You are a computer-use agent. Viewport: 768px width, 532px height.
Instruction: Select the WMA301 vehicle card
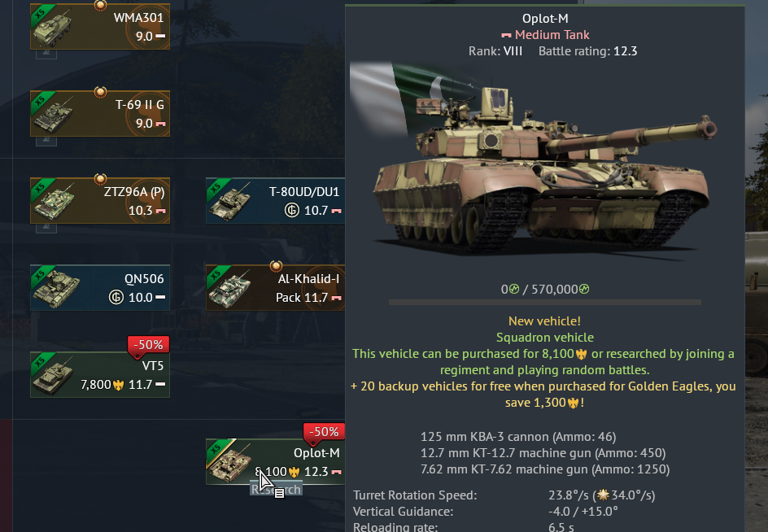click(100, 27)
